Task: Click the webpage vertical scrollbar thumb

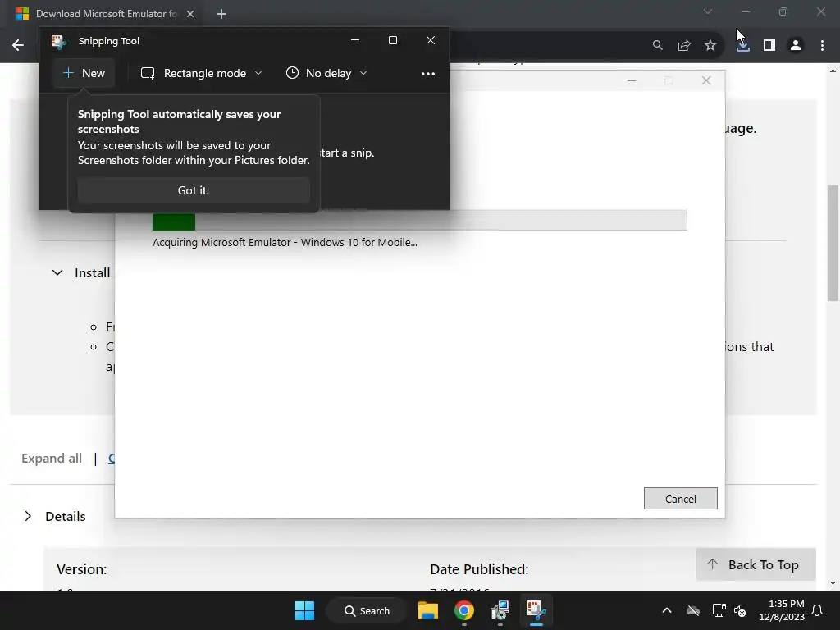Action: 833,243
